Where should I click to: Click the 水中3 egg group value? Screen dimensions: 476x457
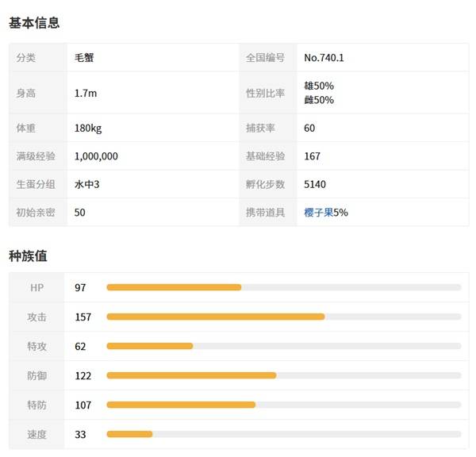[x=89, y=184]
